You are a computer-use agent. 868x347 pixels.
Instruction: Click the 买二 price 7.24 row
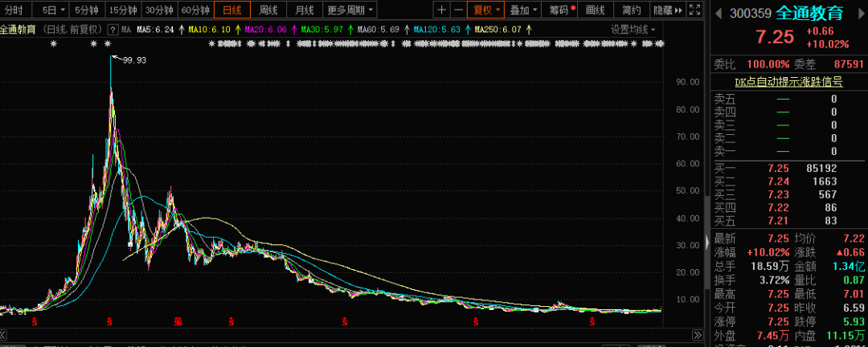pos(789,182)
